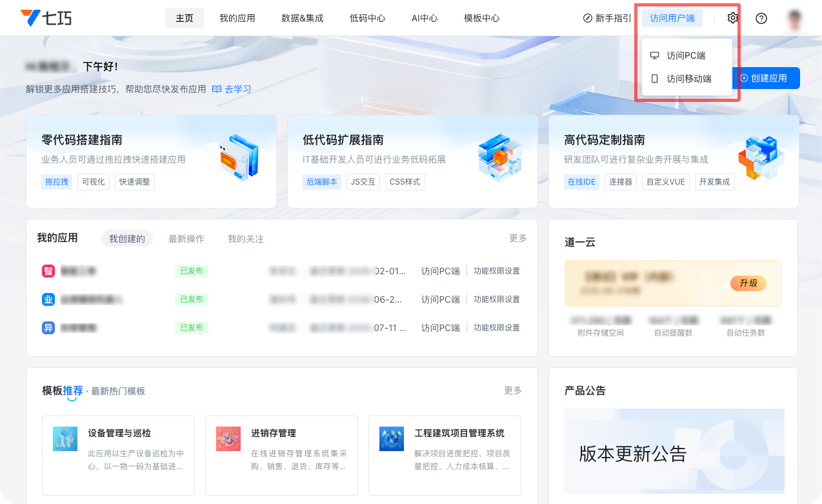Click the 工程建筑项目管理系统 template icon
The height and width of the screenshot is (504, 822).
point(392,439)
